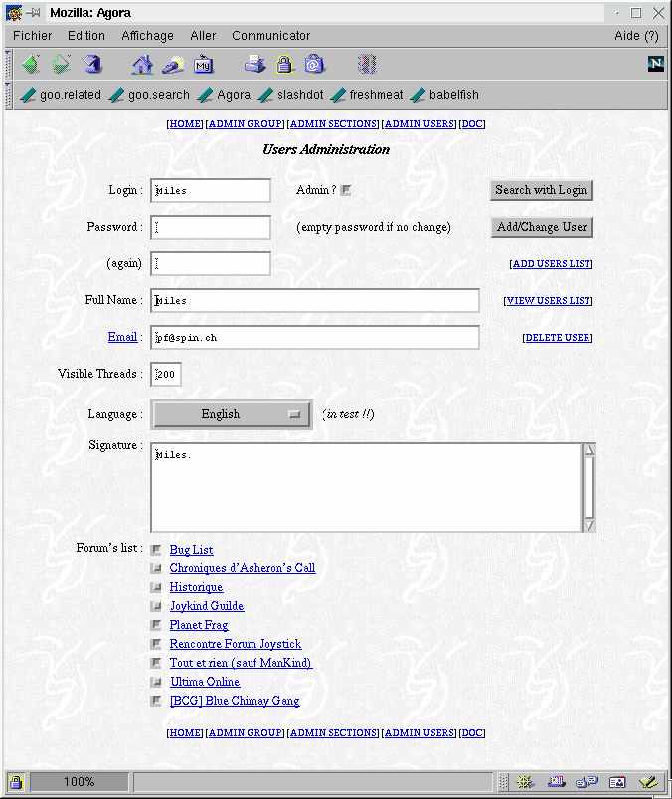672x799 pixels.
Task: Collapse the navigation toolbar using its left handle
Action: click(7, 65)
